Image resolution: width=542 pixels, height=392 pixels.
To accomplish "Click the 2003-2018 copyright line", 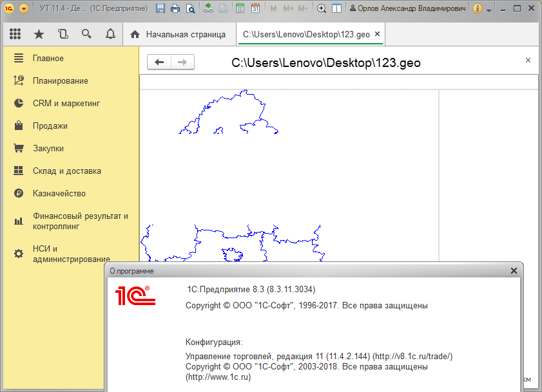I will click(307, 366).
